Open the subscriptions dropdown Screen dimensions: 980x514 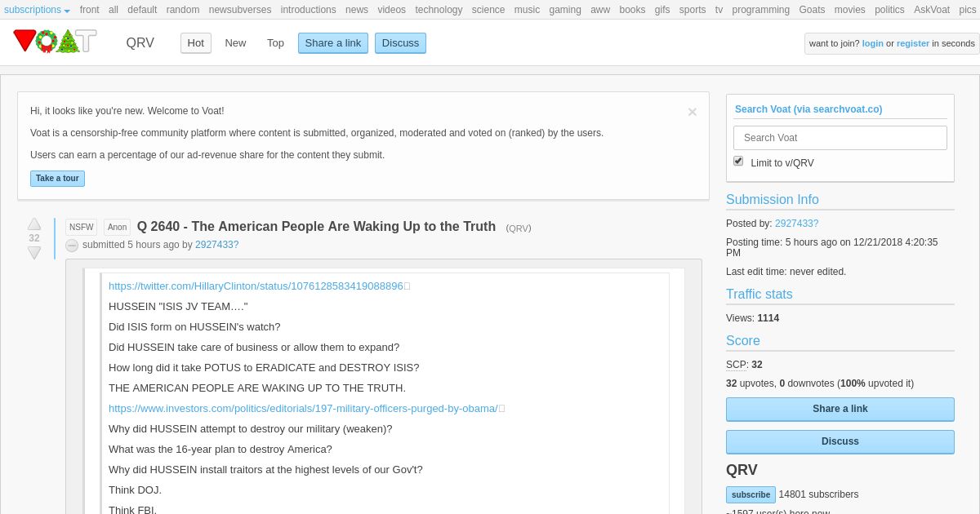tap(37, 10)
